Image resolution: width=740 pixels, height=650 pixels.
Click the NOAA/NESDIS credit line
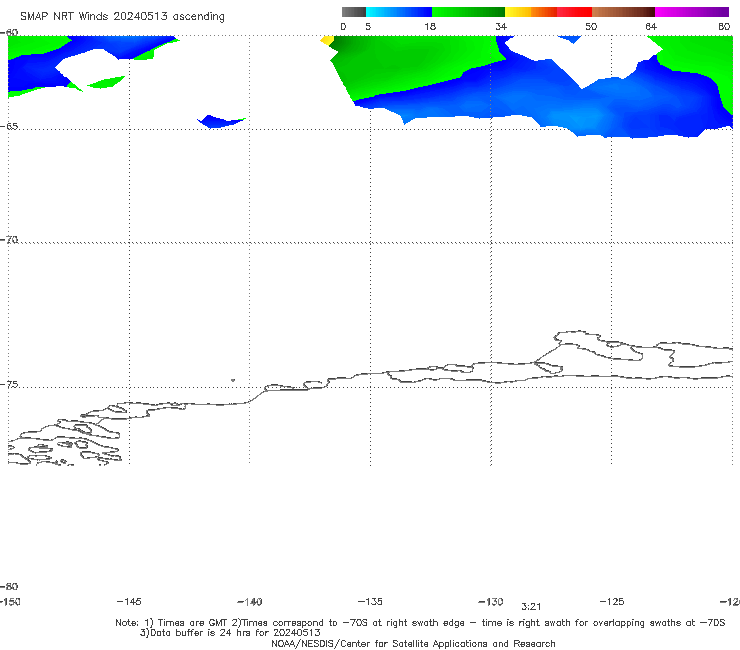click(413, 644)
